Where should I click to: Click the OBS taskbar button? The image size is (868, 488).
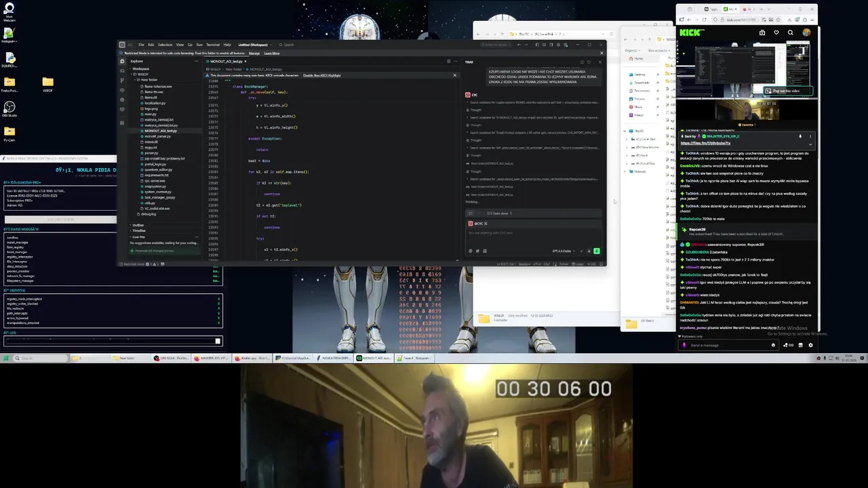point(171,358)
